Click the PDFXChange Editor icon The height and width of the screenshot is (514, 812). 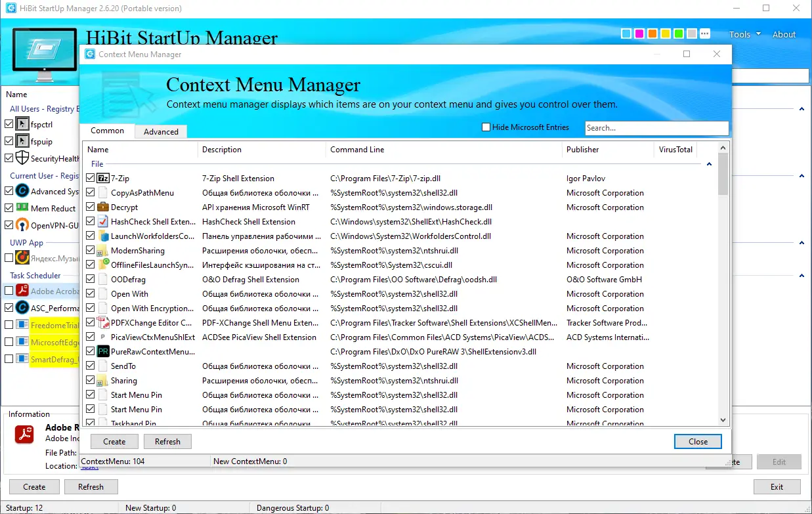103,323
